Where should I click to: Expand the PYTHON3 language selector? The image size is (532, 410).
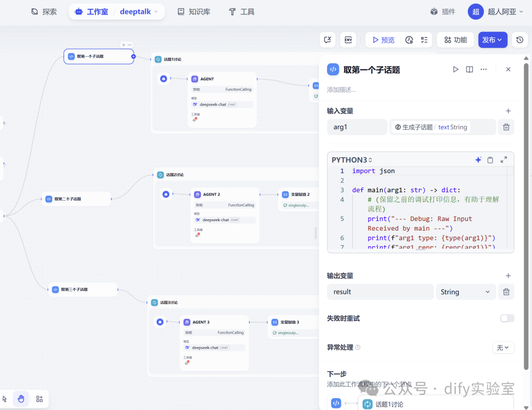[x=352, y=160]
